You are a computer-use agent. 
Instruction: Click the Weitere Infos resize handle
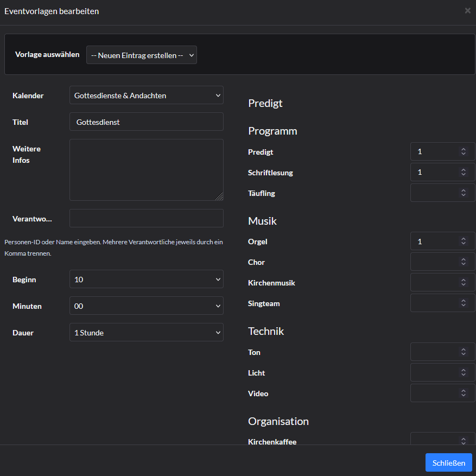(x=219, y=196)
